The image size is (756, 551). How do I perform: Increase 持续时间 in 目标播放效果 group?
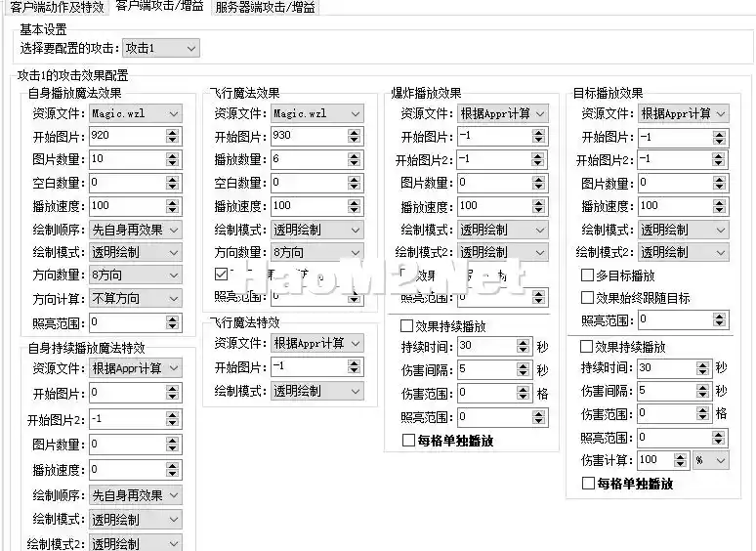pos(703,364)
